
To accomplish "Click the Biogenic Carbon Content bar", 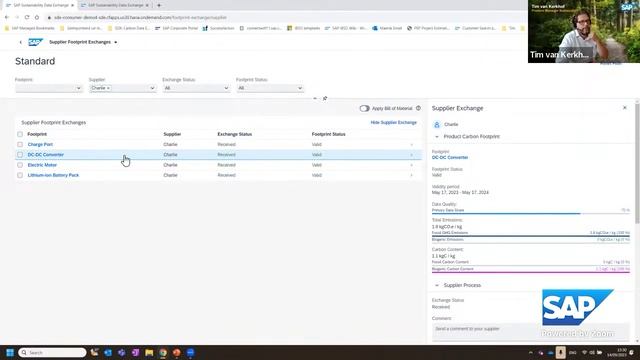I will (531, 272).
